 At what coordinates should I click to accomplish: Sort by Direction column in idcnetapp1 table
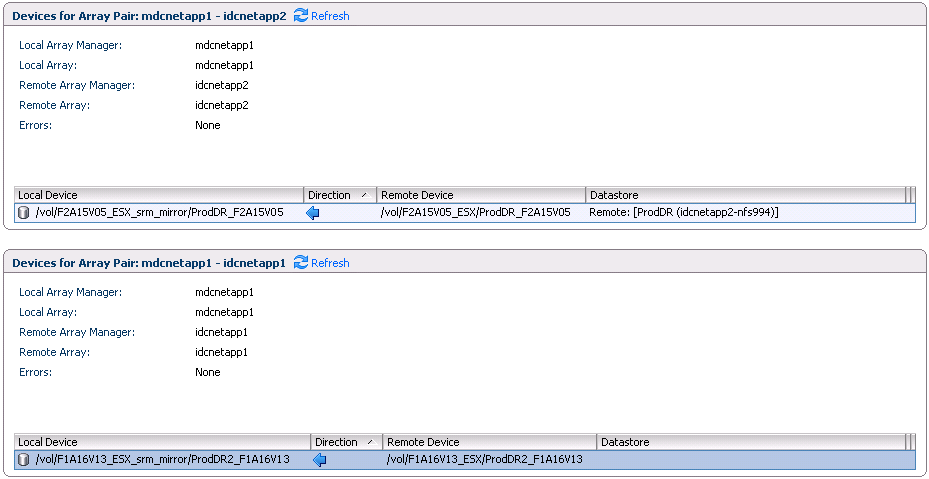347,442
